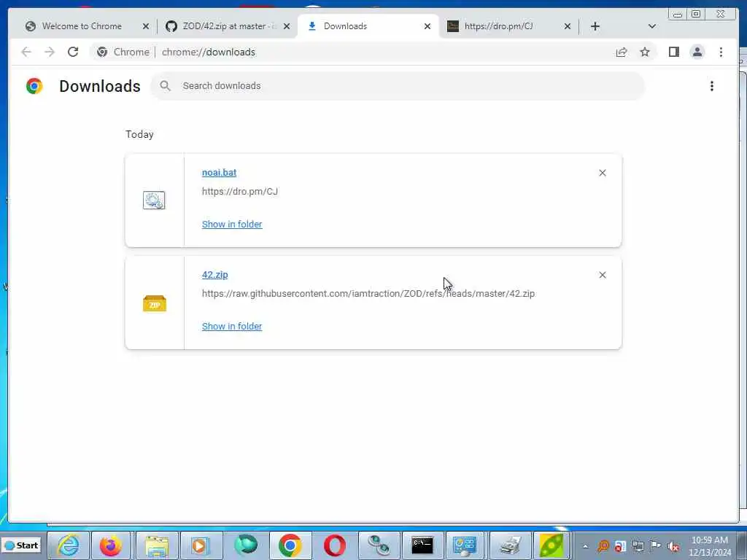Expand the tab search dropdown arrow
747x560 pixels.
652,26
